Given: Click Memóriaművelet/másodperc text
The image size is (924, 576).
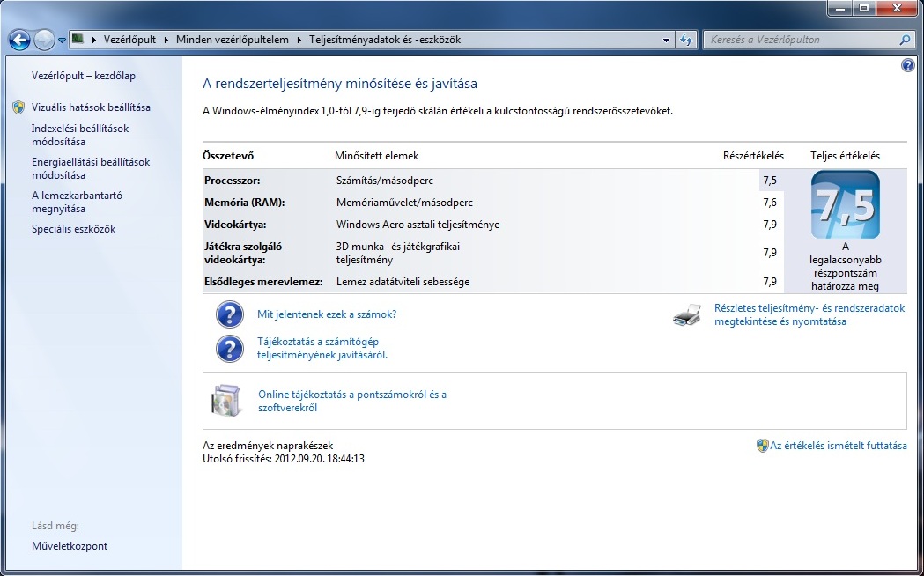Looking at the screenshot, I should coord(405,202).
